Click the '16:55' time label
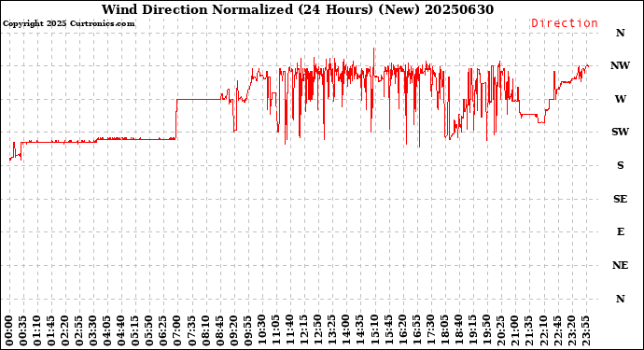Screen dimensions: 644x350 [416, 330]
